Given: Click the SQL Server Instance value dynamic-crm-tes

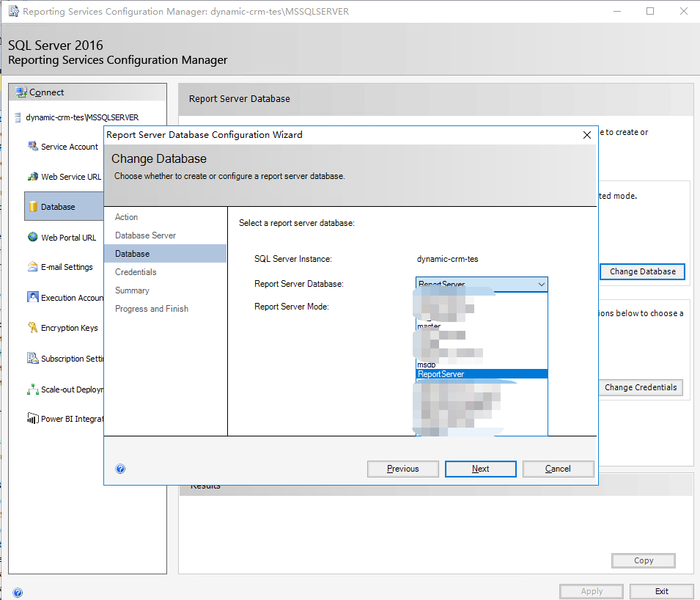Looking at the screenshot, I should pyautogui.click(x=447, y=259).
